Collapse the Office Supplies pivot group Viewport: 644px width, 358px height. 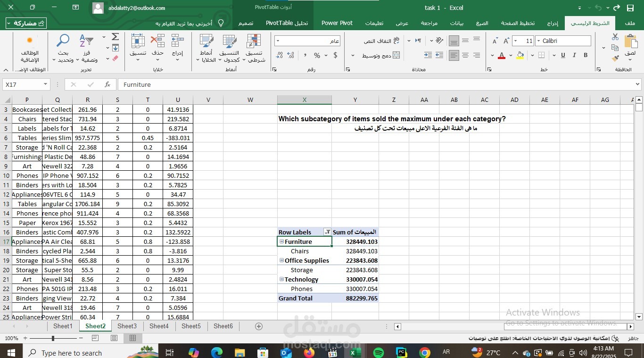tap(281, 260)
